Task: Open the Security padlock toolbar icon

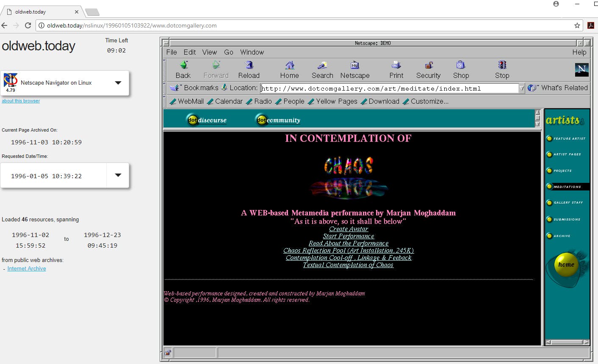Action: click(429, 65)
